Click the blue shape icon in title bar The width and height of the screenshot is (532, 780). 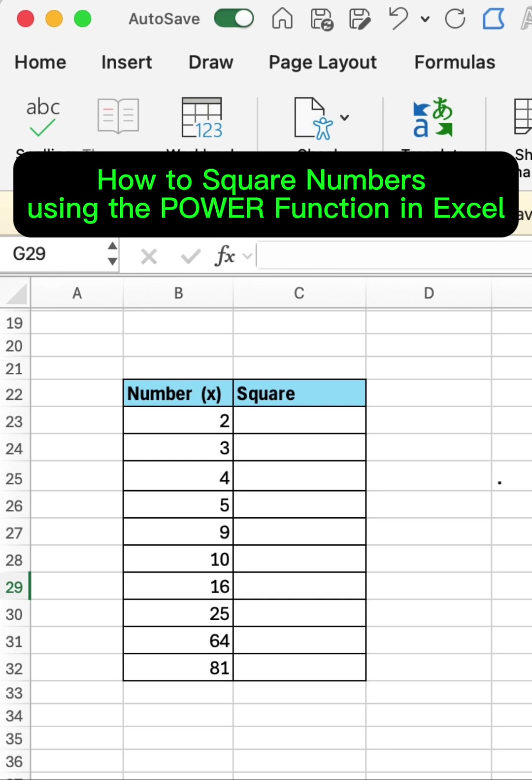coord(494,19)
